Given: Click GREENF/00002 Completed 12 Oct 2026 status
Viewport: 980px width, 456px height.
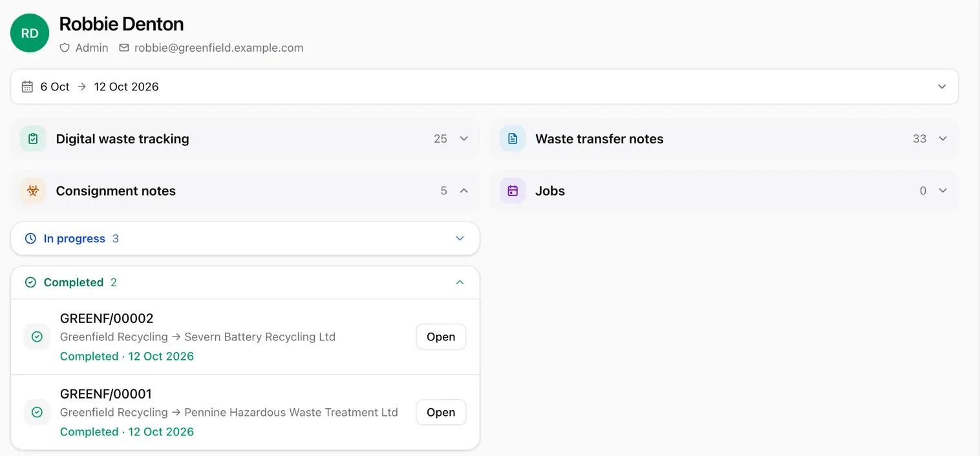Looking at the screenshot, I should tap(127, 357).
